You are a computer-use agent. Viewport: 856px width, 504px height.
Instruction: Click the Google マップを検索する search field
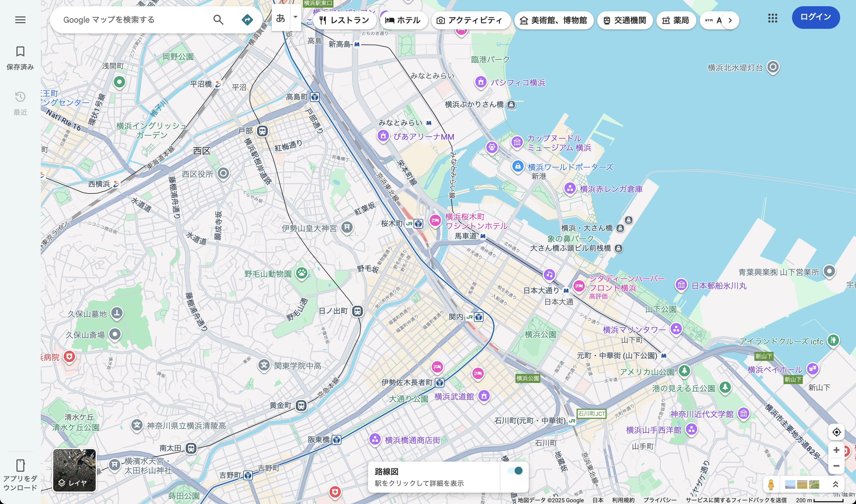[x=132, y=20]
